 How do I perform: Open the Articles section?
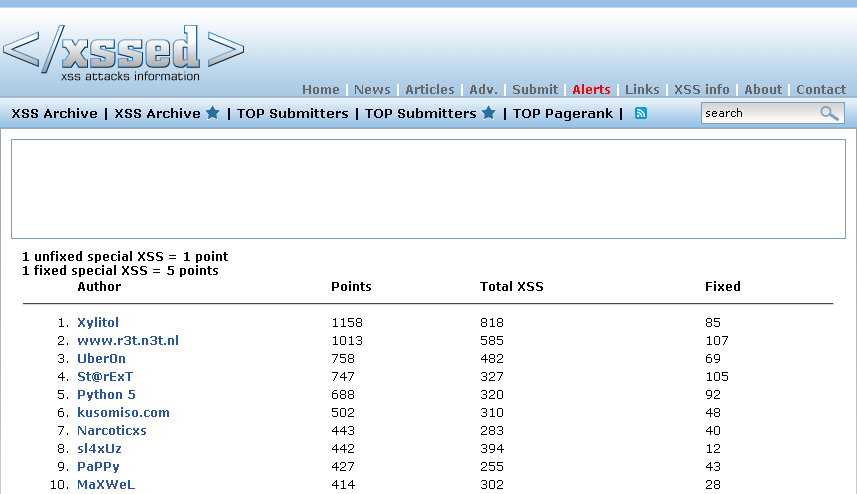pyautogui.click(x=430, y=90)
